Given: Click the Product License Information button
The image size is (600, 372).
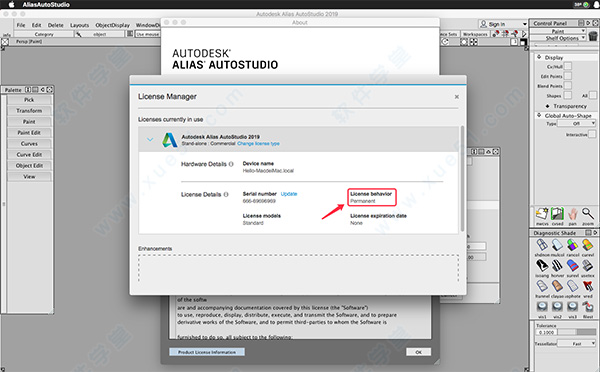Looking at the screenshot, I should (x=207, y=352).
